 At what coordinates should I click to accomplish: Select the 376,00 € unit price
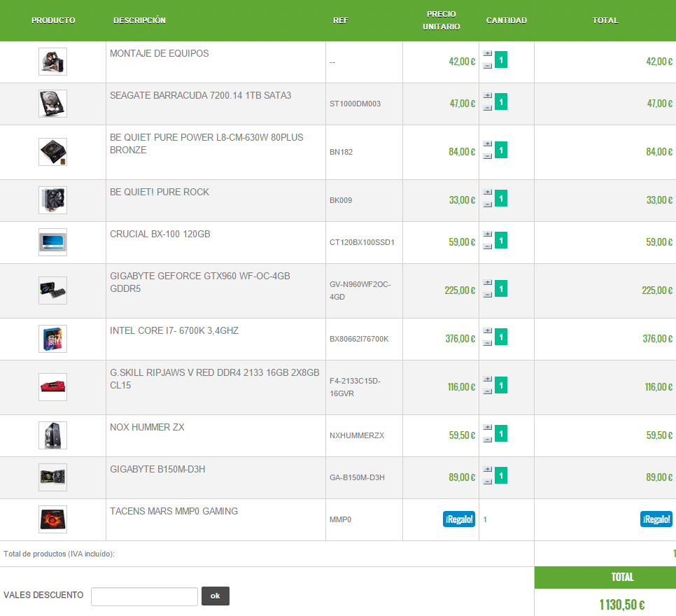click(460, 339)
